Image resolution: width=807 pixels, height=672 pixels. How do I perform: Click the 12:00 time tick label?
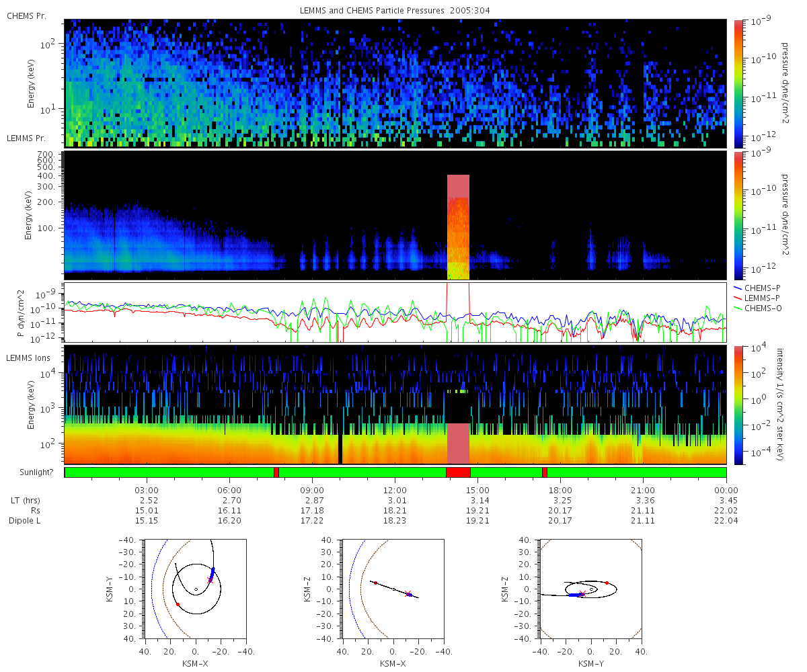pos(395,490)
